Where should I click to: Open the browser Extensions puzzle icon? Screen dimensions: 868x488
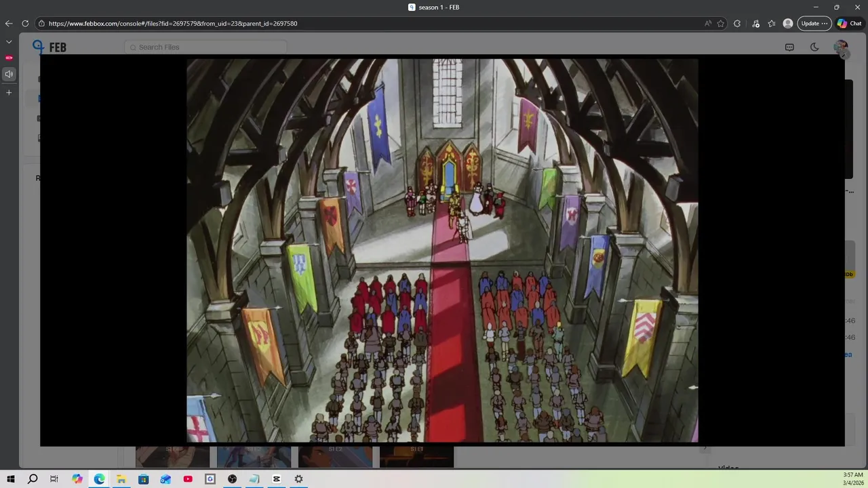point(737,23)
